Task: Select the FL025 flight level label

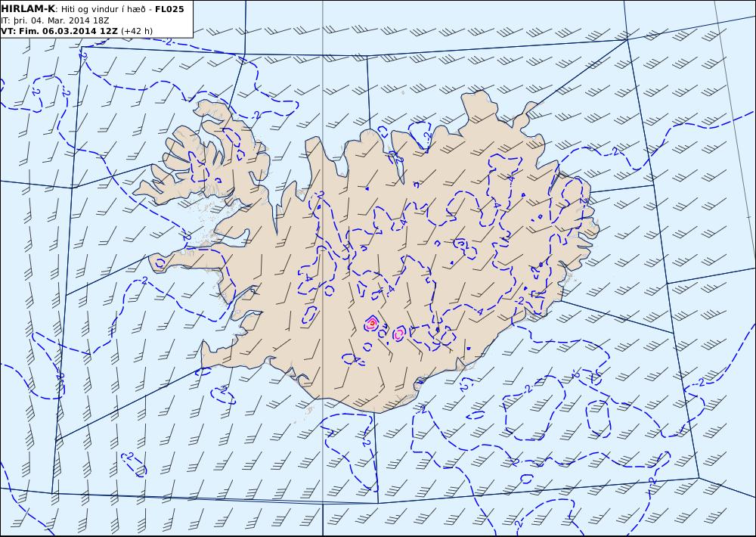Action: tap(169, 9)
